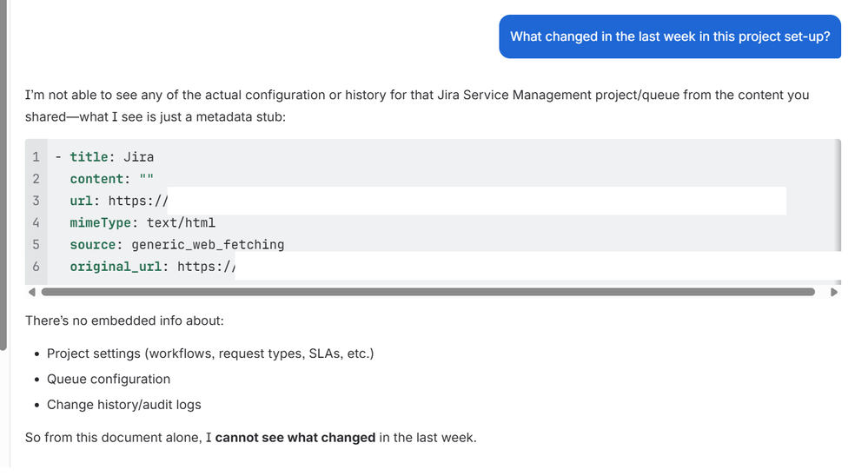Click the 'original_url' code line
This screenshot has width=868, height=476.
click(152, 267)
